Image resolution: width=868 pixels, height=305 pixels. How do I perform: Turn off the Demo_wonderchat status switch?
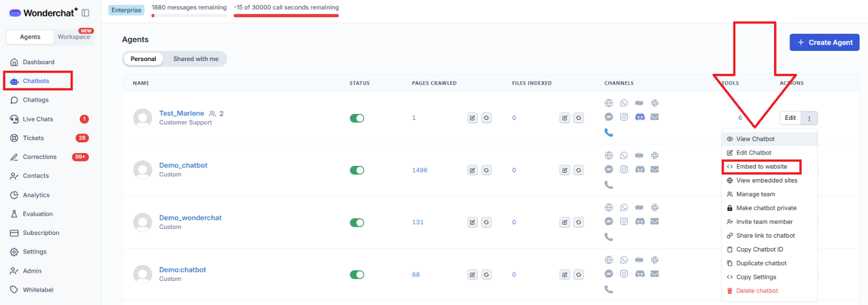tap(357, 223)
